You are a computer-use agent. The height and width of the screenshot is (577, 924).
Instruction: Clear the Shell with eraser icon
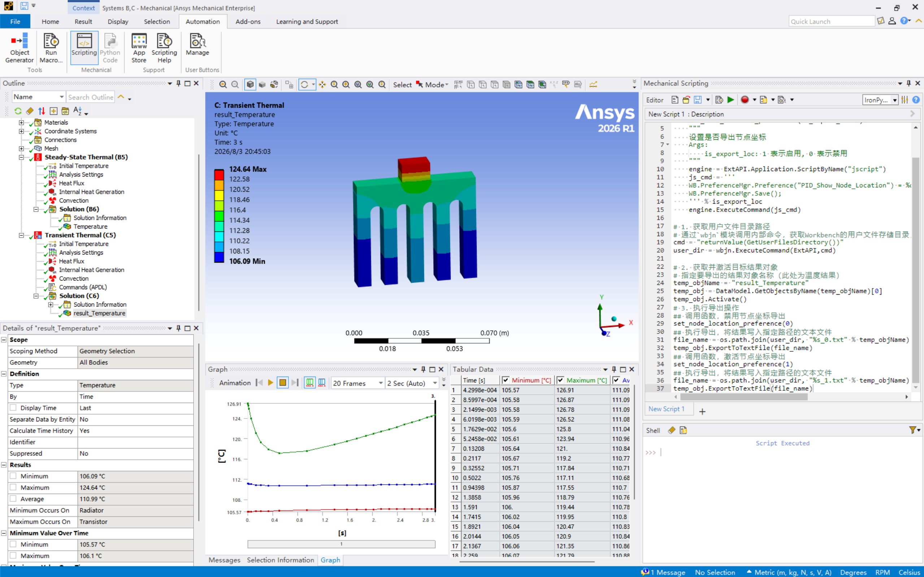tap(672, 430)
